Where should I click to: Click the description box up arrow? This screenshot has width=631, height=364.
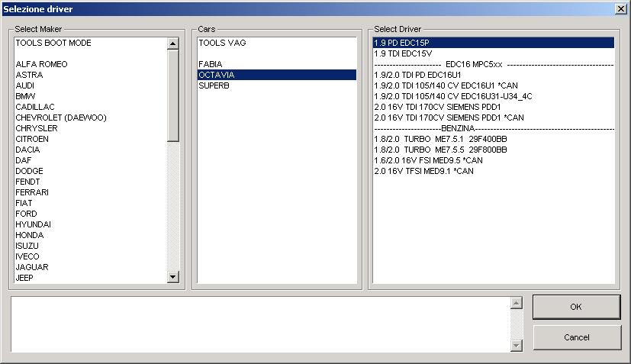pyautogui.click(x=517, y=303)
